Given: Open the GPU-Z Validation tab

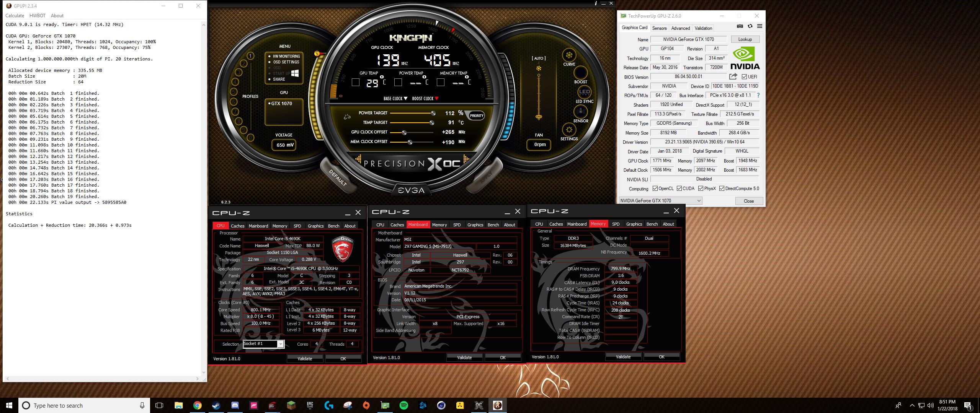Looking at the screenshot, I should point(703,28).
